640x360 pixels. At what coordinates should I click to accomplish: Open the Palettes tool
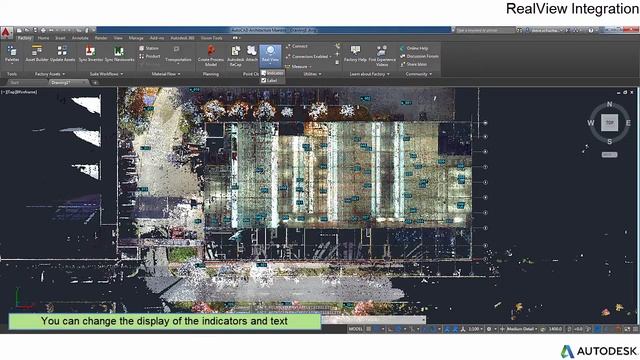click(x=12, y=54)
